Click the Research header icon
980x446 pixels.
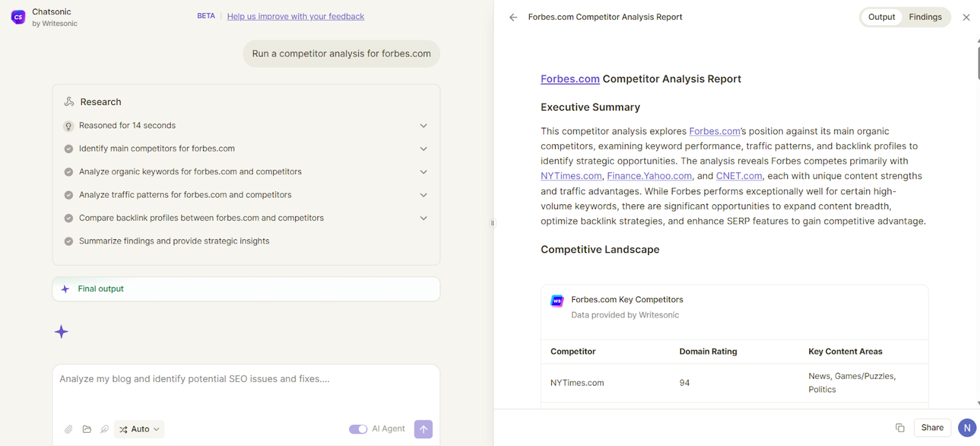point(69,102)
